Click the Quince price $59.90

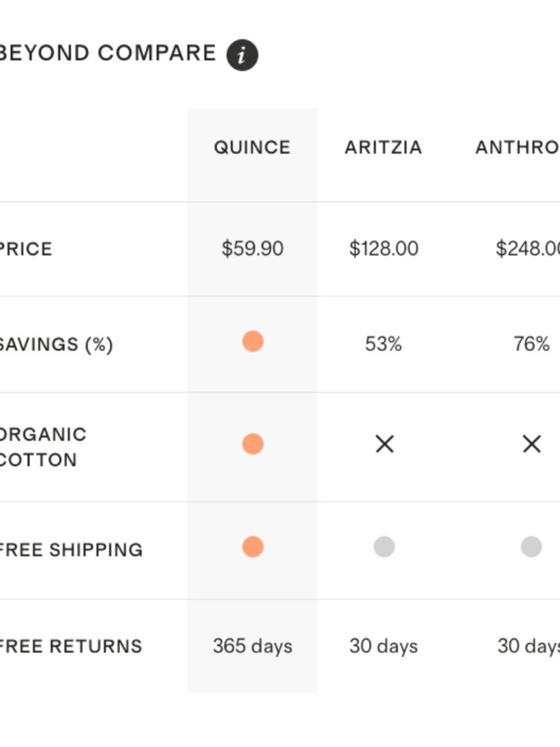(x=253, y=249)
